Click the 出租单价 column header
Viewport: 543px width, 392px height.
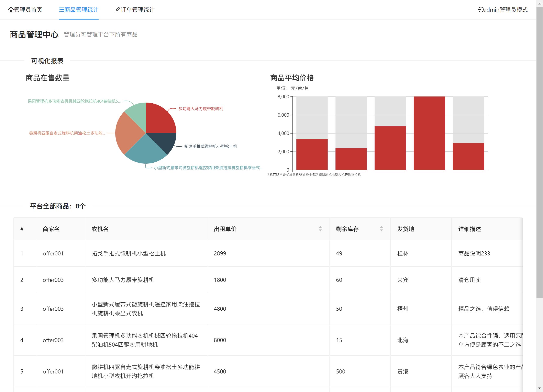[225, 229]
